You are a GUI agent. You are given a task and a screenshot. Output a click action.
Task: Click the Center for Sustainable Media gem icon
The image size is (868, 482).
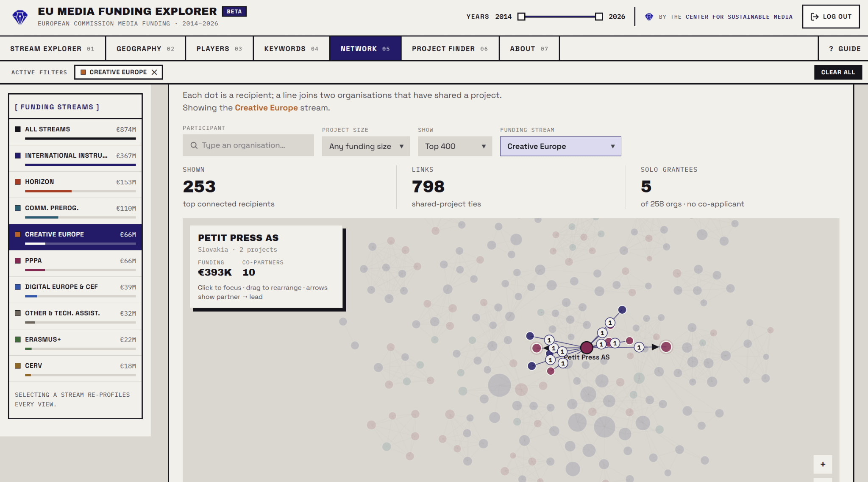(x=649, y=17)
